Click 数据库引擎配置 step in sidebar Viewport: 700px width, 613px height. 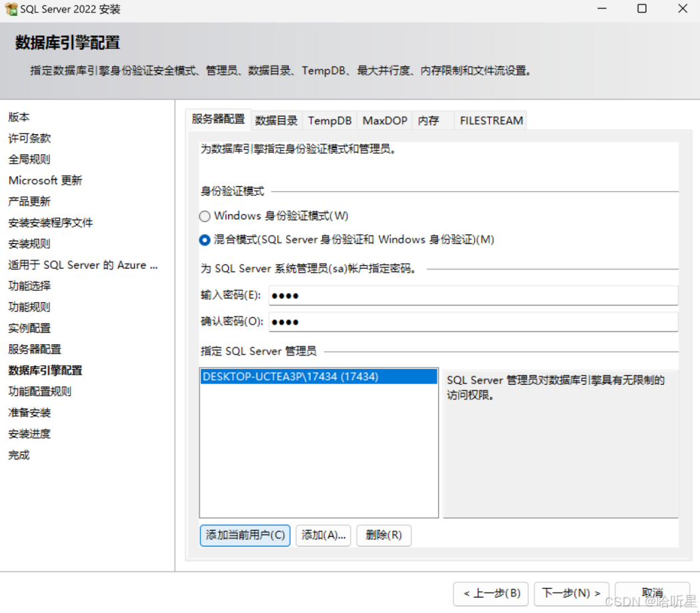(x=45, y=370)
